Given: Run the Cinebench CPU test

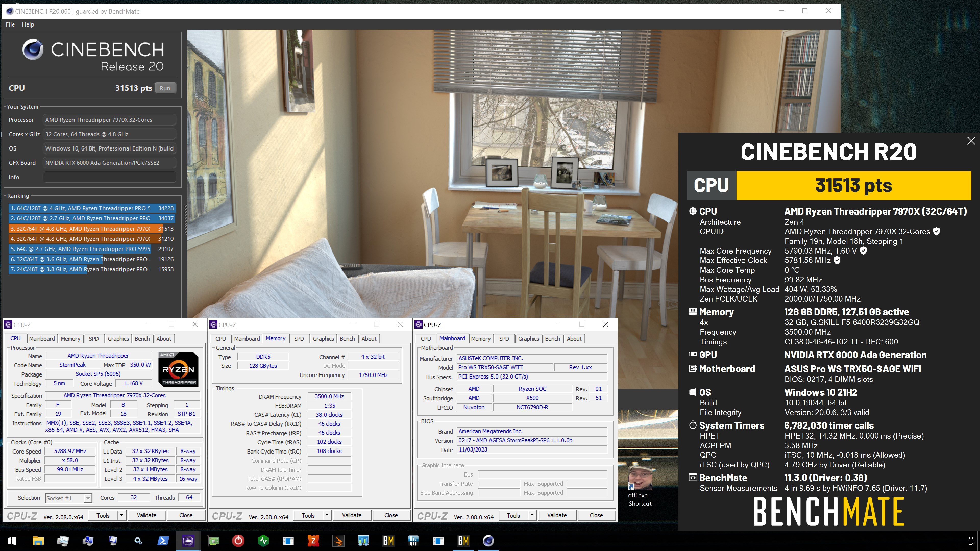Looking at the screenshot, I should [165, 88].
